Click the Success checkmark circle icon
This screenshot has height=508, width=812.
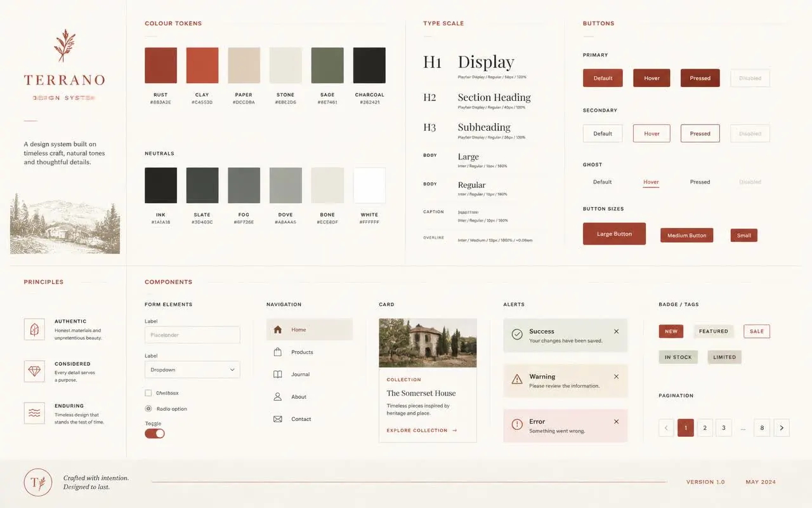pos(517,334)
